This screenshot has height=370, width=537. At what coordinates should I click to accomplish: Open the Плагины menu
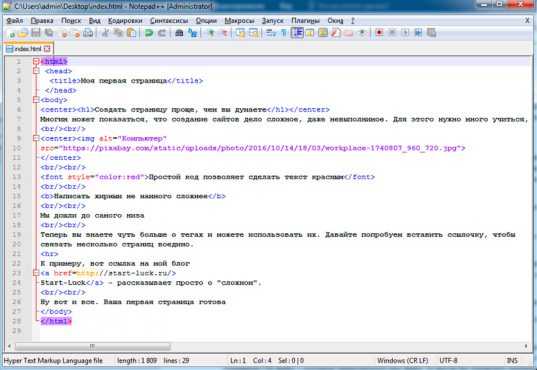[305, 21]
